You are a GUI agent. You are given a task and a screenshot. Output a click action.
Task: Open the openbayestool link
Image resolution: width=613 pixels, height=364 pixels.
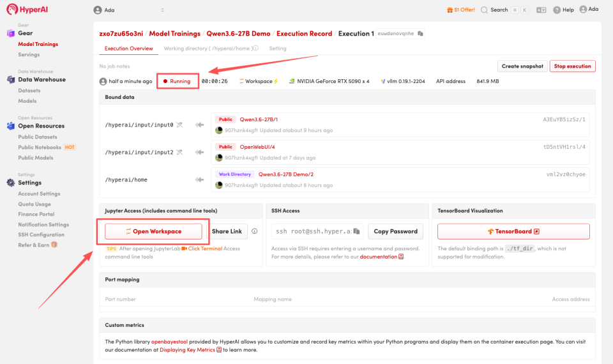pos(169,342)
